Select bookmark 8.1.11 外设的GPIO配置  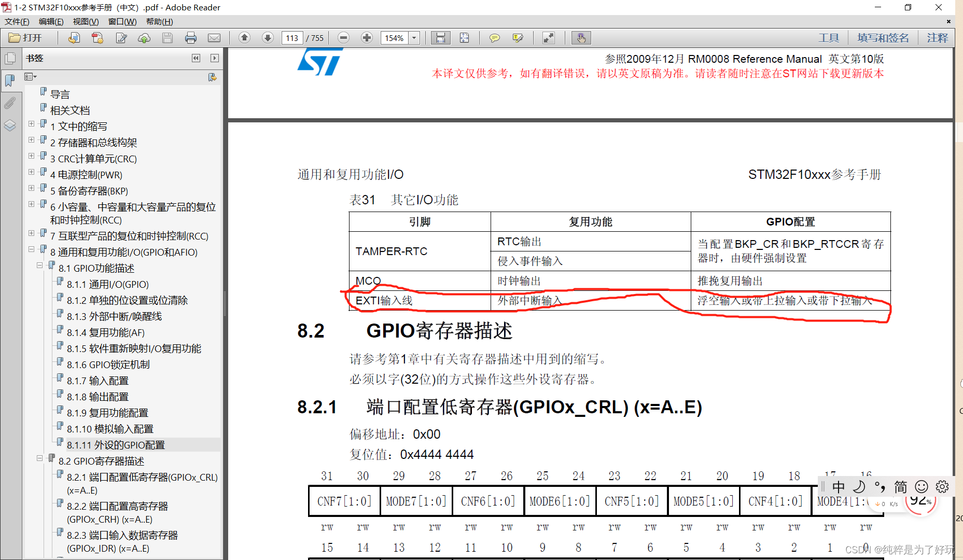point(116,445)
